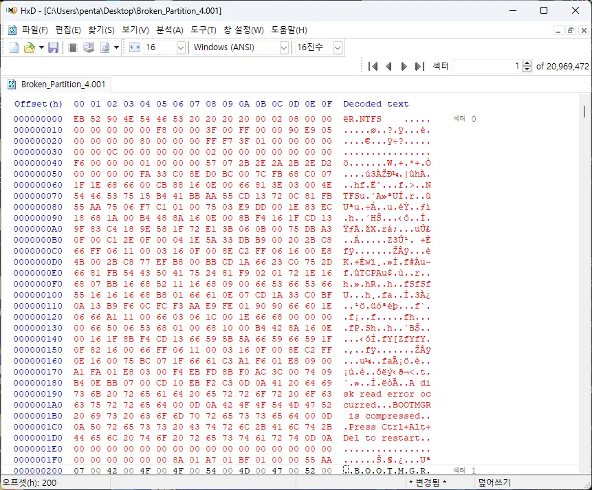Viewport: 592px width, 490px height.
Task: Expand the disk image dropdown arrow
Action: pos(116,48)
